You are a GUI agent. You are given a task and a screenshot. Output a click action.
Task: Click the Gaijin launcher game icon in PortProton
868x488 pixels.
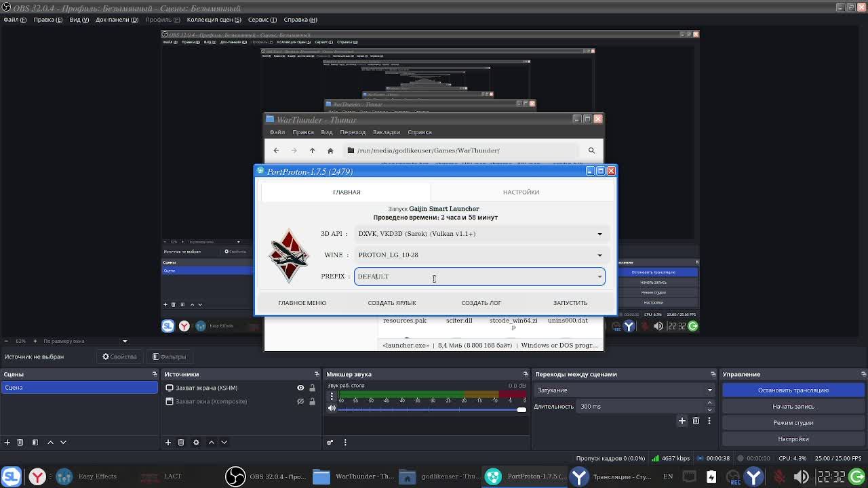pos(290,256)
